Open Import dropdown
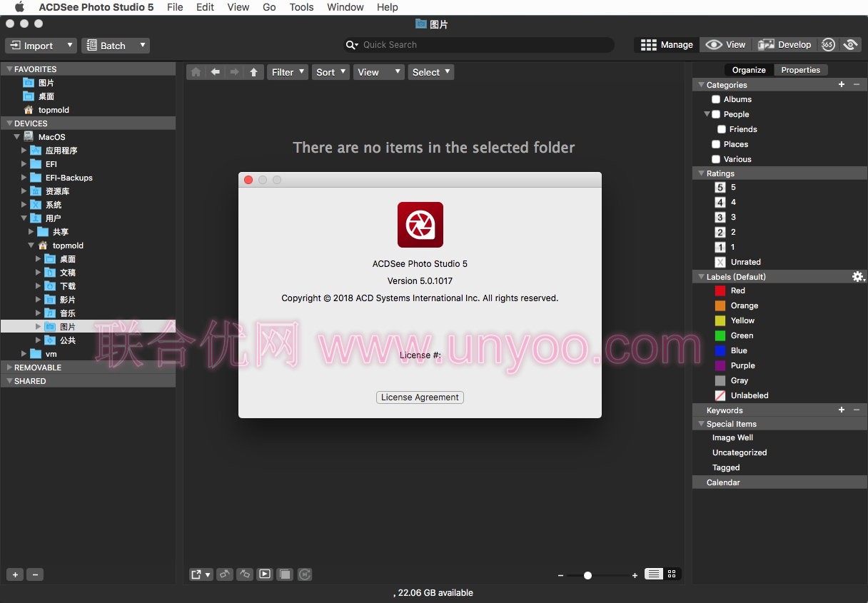Screen dimensions: 868x603 coord(41,46)
